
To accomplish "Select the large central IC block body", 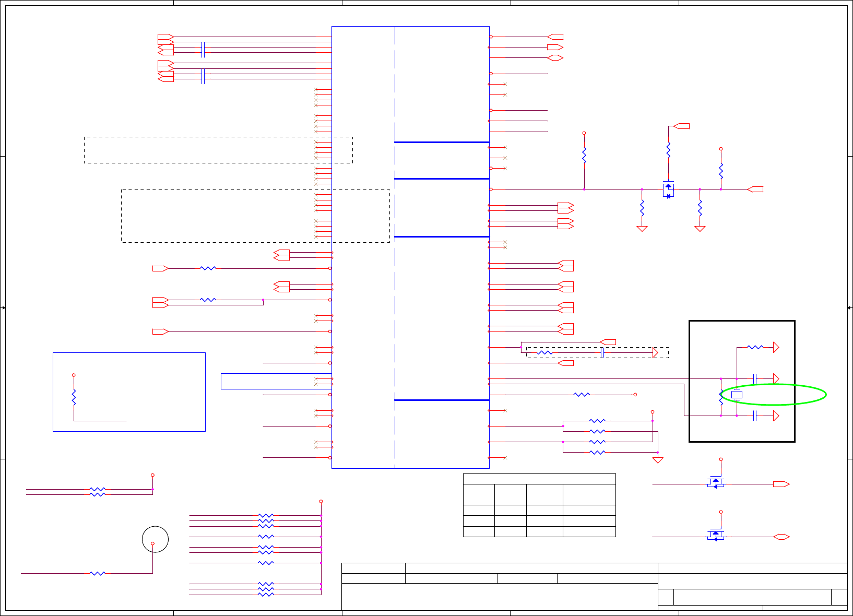I will [411, 247].
